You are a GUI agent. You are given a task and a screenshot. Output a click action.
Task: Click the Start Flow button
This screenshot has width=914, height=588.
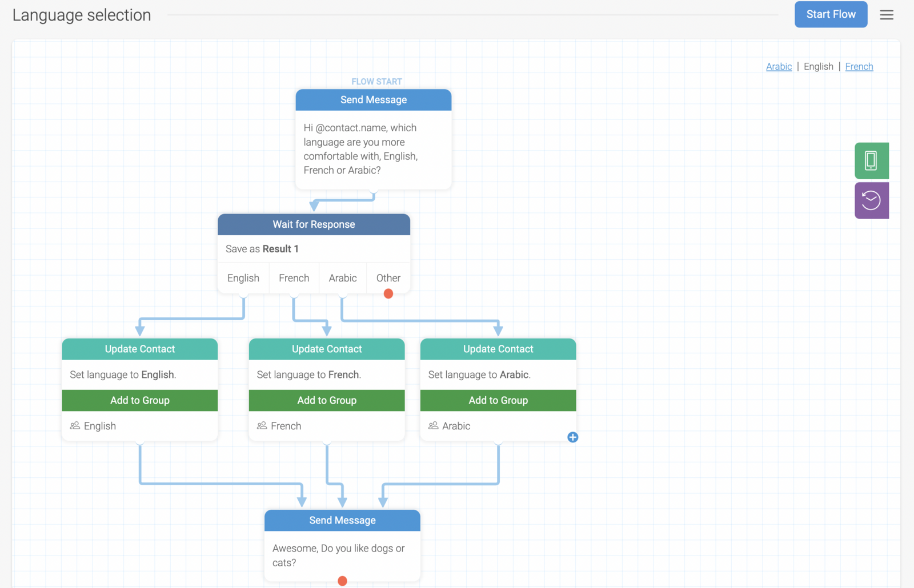pyautogui.click(x=831, y=14)
